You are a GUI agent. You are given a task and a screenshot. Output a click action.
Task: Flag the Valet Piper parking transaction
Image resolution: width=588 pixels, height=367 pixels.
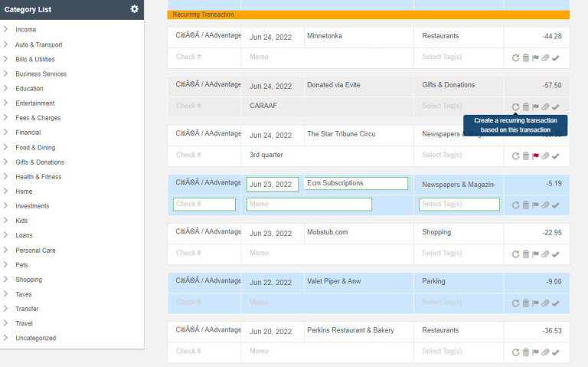pos(535,303)
